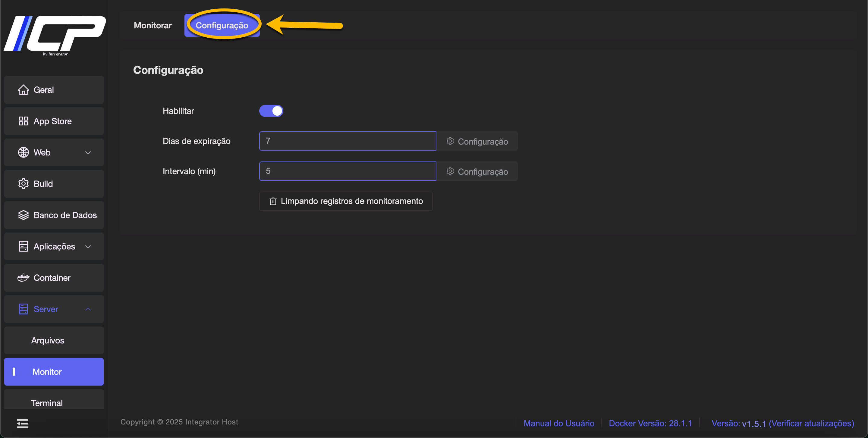The width and height of the screenshot is (868, 438).
Task: Expand the Web submenu chevron
Action: pyautogui.click(x=88, y=152)
